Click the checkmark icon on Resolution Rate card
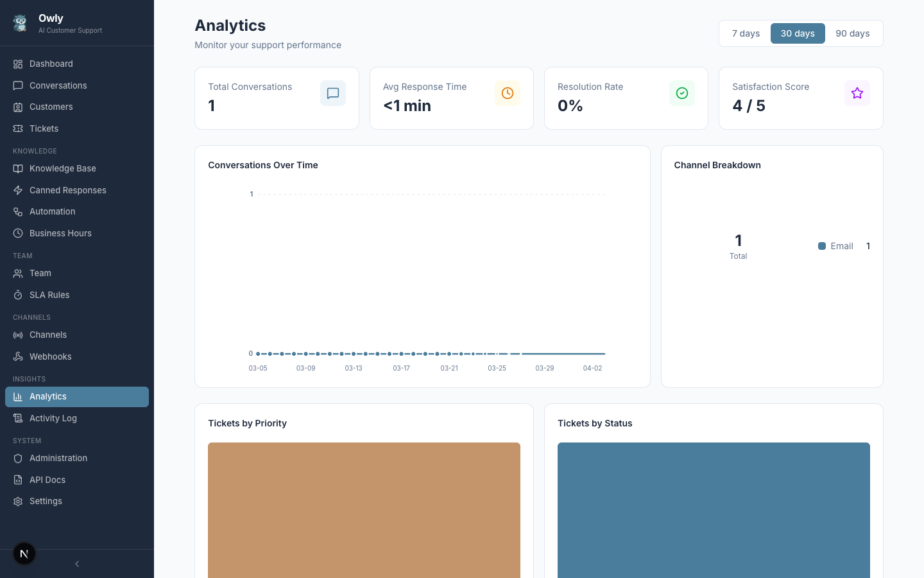Image resolution: width=924 pixels, height=578 pixels. tap(682, 93)
